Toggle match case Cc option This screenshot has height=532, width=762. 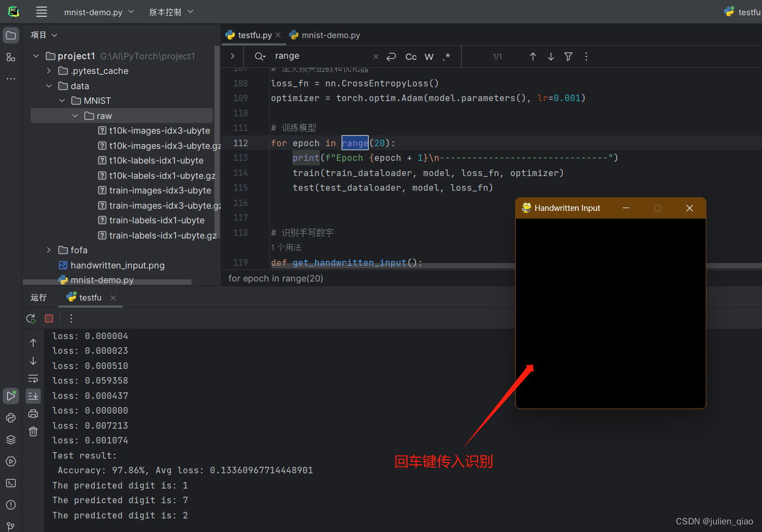tap(411, 57)
